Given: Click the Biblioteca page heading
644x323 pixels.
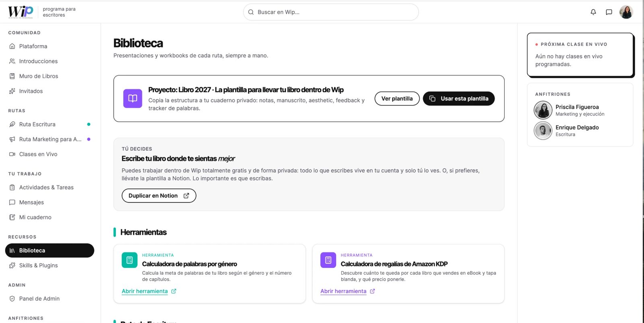Looking at the screenshot, I should point(138,43).
